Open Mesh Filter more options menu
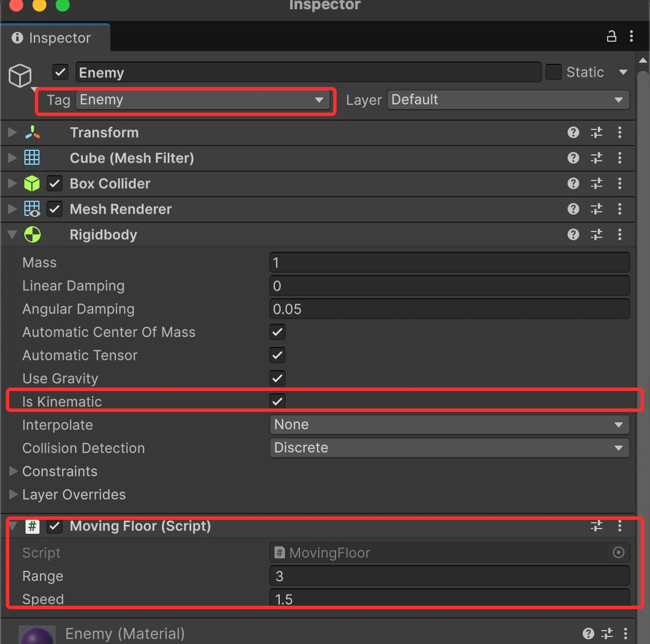This screenshot has height=644, width=650. pos(619,158)
